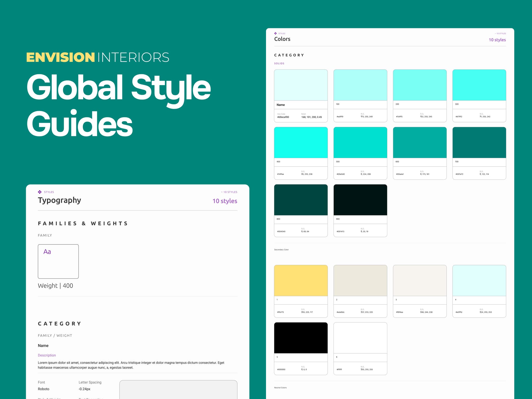The width and height of the screenshot is (532, 399).
Task: Click the FAMILIES & WEIGHTS section title
Action: 83,223
